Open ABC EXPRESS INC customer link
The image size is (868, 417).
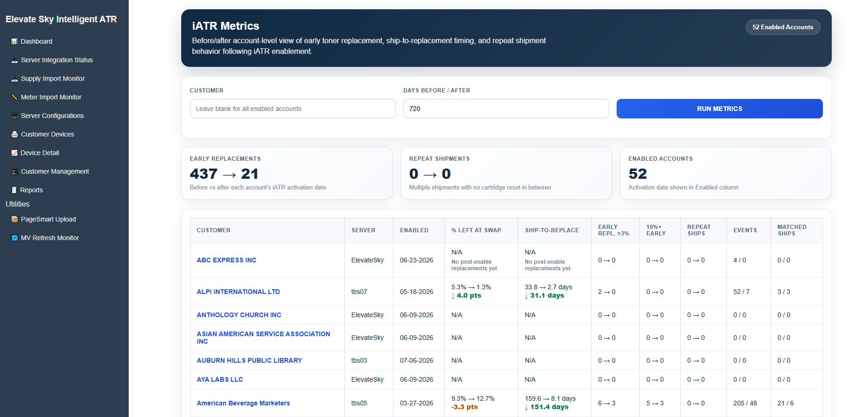(x=226, y=260)
